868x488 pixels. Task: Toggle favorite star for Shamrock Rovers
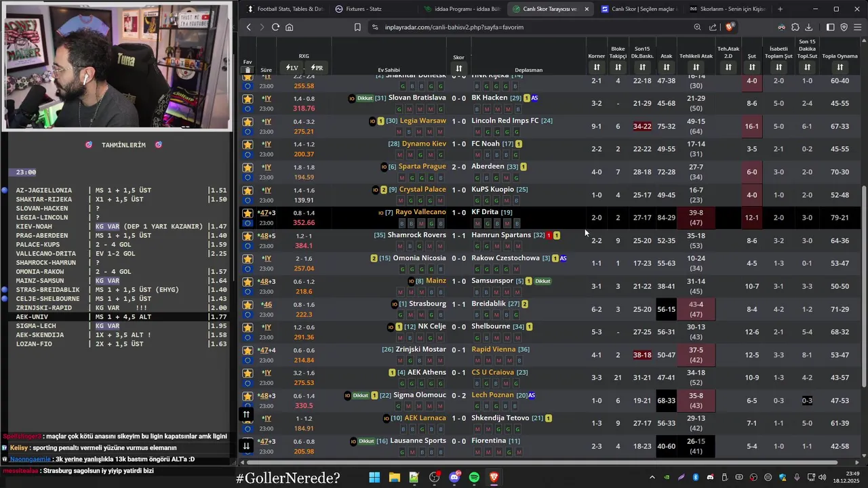[248, 236]
